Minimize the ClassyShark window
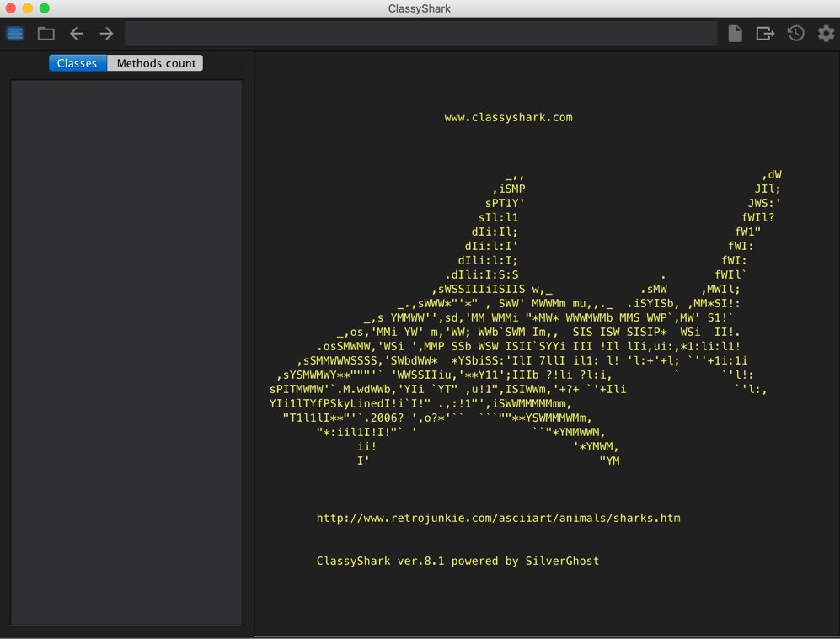 pos(28,8)
